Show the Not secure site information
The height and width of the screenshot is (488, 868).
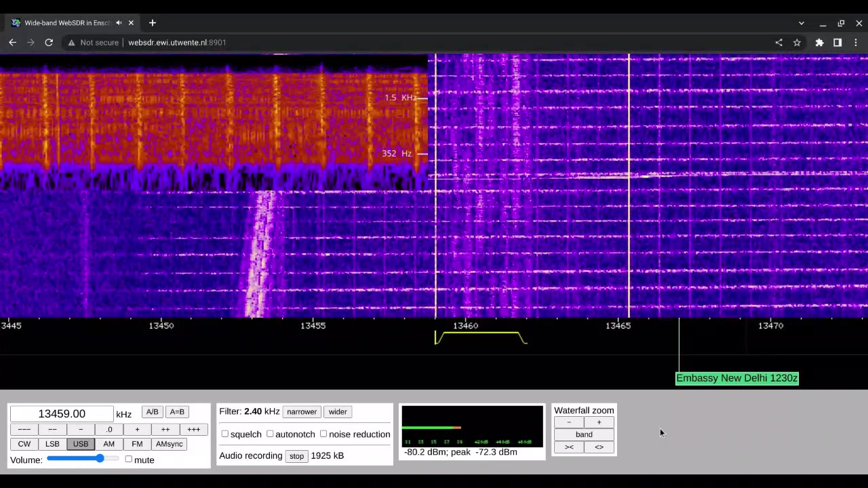click(x=94, y=42)
